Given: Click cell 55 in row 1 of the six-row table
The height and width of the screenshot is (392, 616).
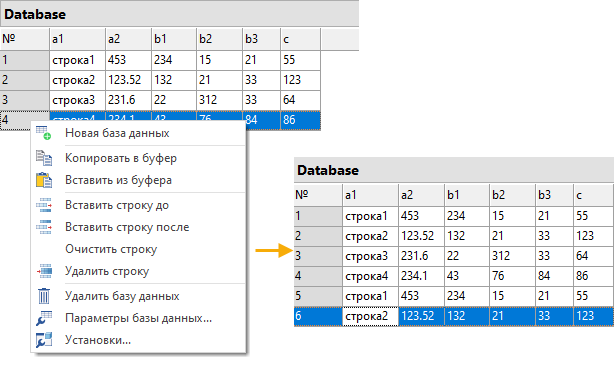Looking at the screenshot, I should point(594,216).
